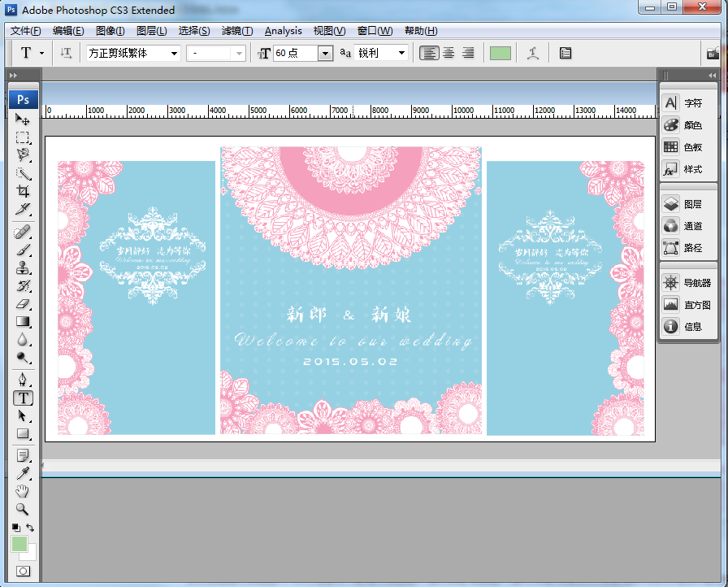
Task: Set center text alignment
Action: coord(448,53)
